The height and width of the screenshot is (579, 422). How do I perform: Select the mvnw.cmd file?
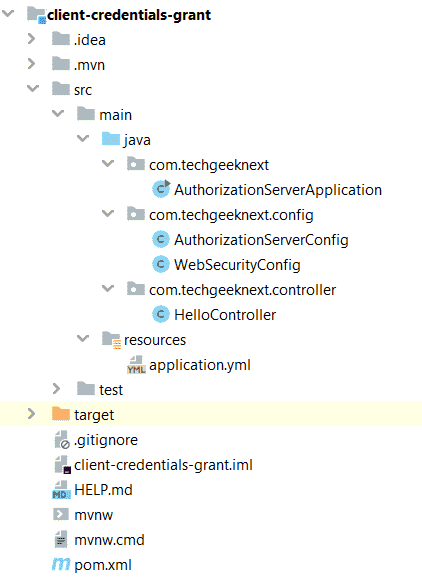click(109, 540)
